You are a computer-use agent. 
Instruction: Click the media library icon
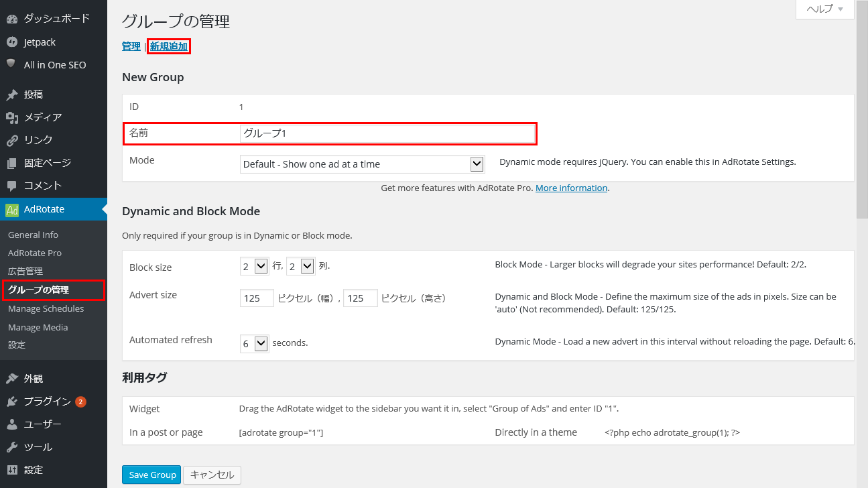click(12, 118)
